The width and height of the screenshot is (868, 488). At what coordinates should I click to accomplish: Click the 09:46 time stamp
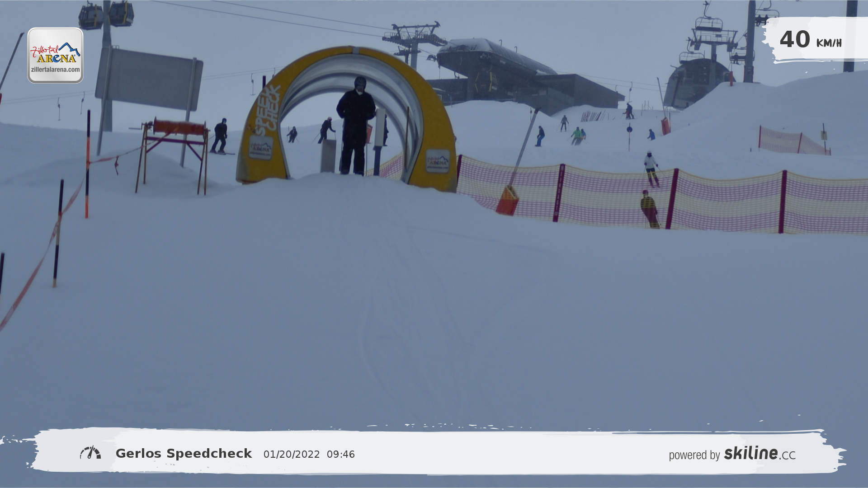(340, 455)
